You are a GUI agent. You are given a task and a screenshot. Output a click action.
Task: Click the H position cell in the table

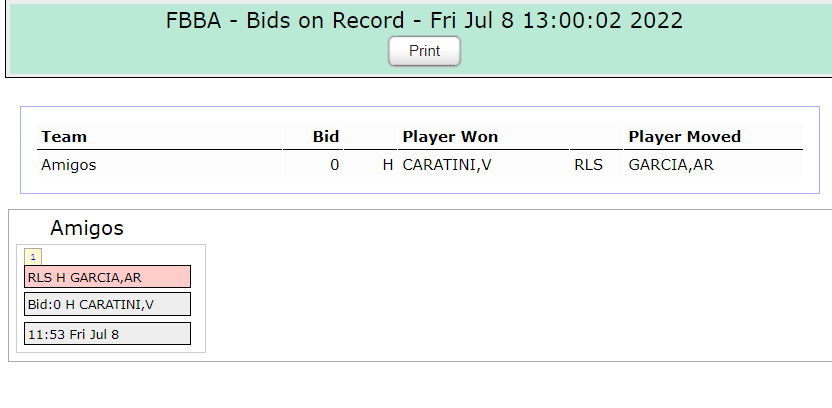(x=388, y=165)
